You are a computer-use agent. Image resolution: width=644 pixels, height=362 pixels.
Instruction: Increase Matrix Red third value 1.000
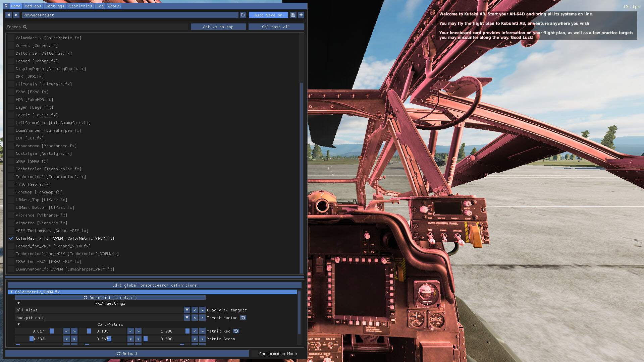click(x=202, y=331)
